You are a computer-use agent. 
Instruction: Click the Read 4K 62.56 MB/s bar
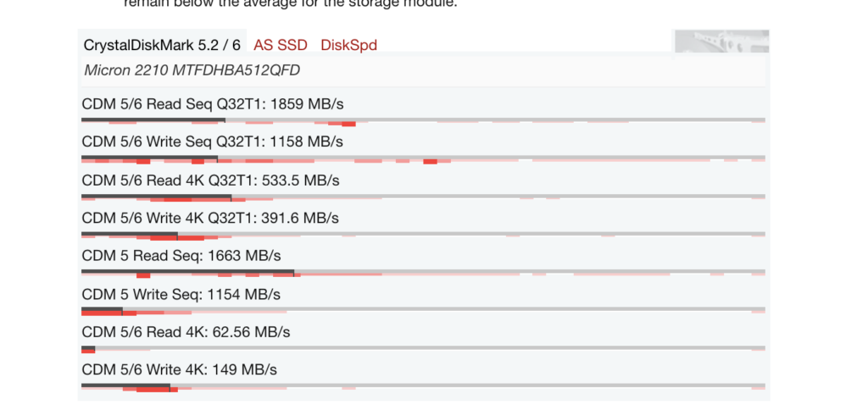[424, 350]
